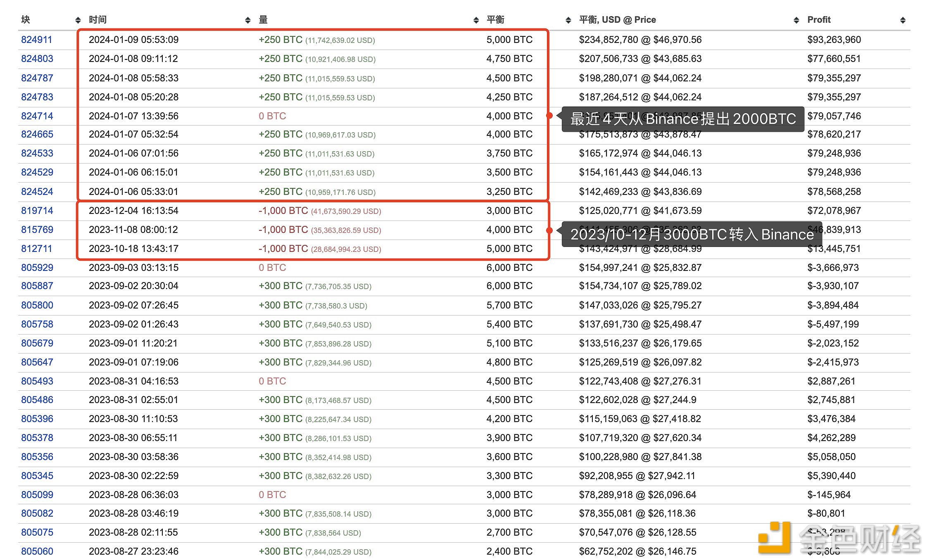
Task: Sort by the 量 column arrows
Action: [476, 20]
